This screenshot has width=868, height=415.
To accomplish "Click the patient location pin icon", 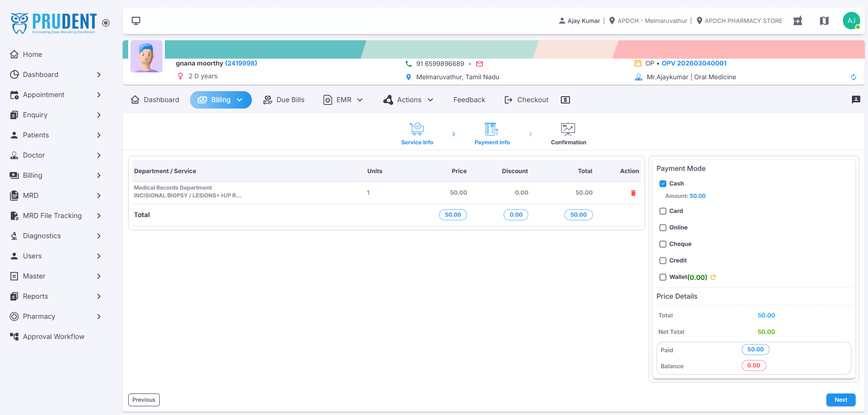I will coord(408,77).
